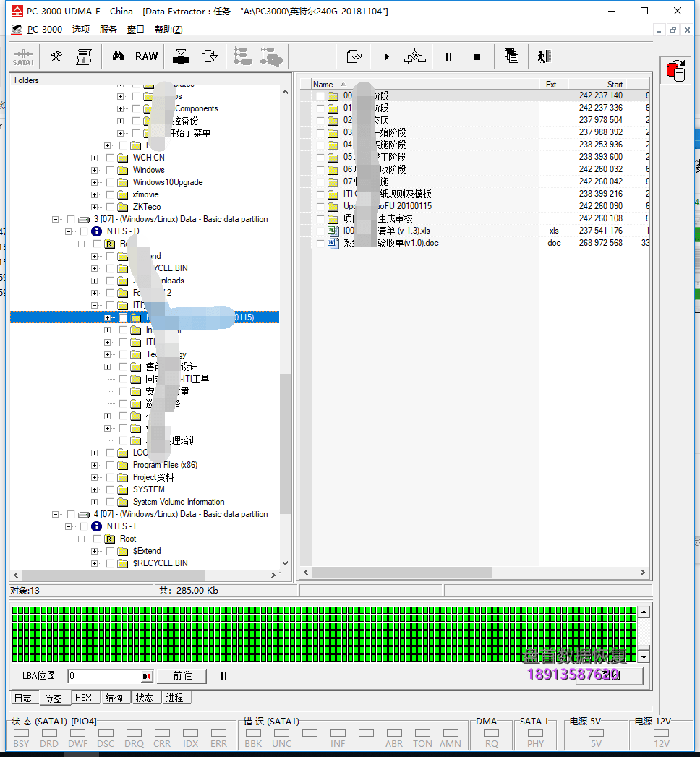Expand the SYSTEM folder node
This screenshot has height=757, width=700.
pyautogui.click(x=94, y=489)
